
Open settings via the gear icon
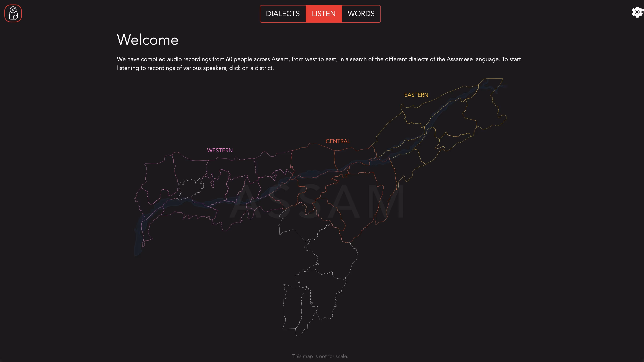(637, 12)
